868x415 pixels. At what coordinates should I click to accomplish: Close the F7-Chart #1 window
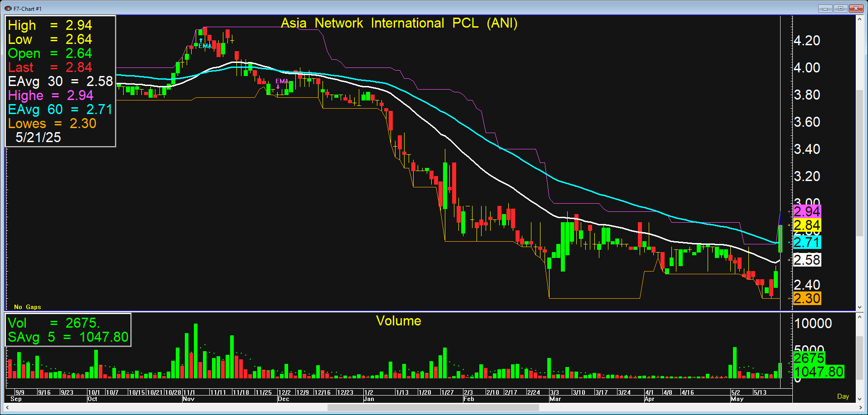tap(856, 8)
